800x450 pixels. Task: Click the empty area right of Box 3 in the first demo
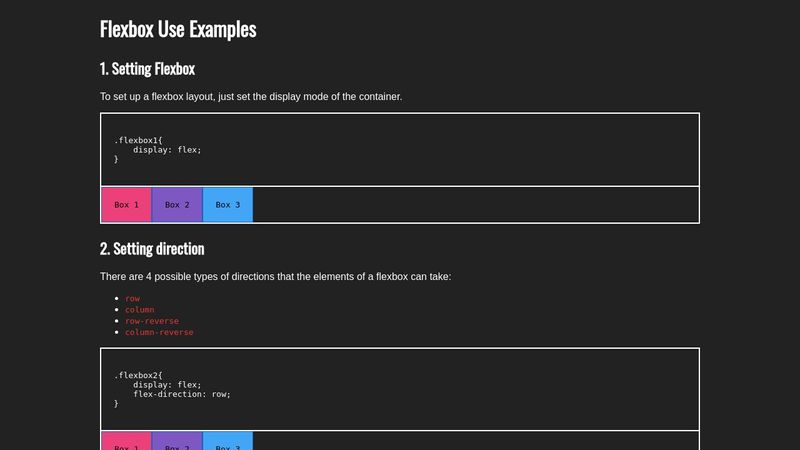click(476, 205)
